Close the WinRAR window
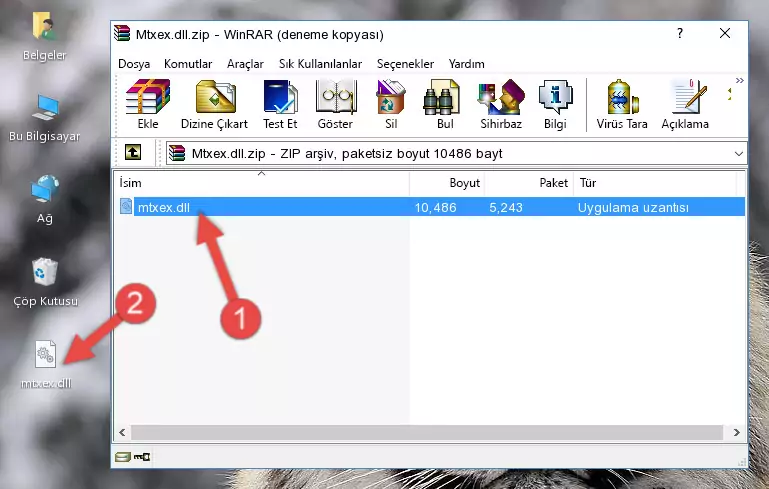Viewport: 769px width, 489px height. (725, 33)
